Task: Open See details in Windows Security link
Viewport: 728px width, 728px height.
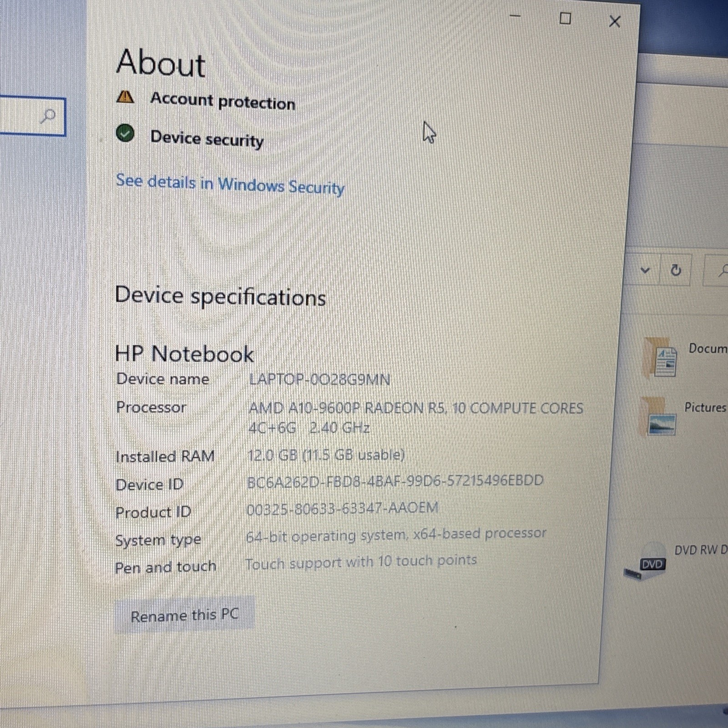Action: (x=230, y=184)
